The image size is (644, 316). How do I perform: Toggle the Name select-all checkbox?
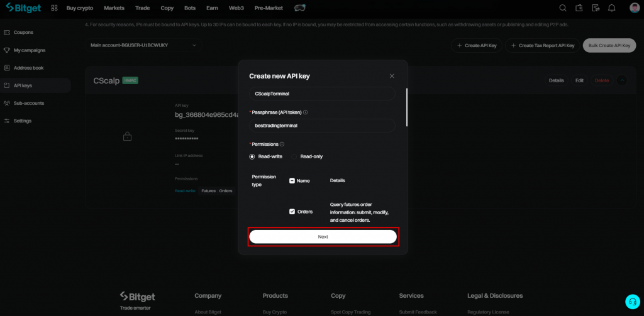pos(292,181)
